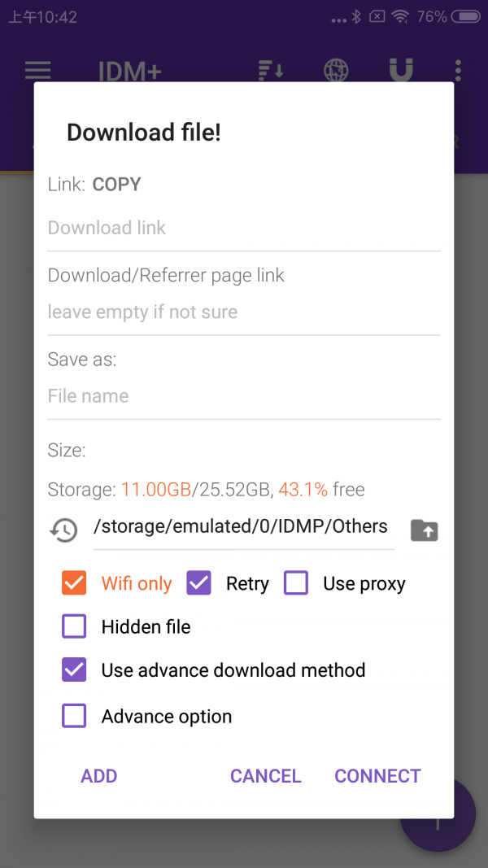Disable the Retry checkbox

pyautogui.click(x=199, y=583)
